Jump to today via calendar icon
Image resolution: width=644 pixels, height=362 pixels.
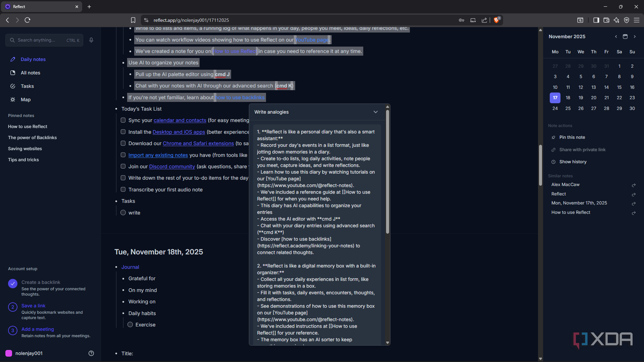click(625, 37)
